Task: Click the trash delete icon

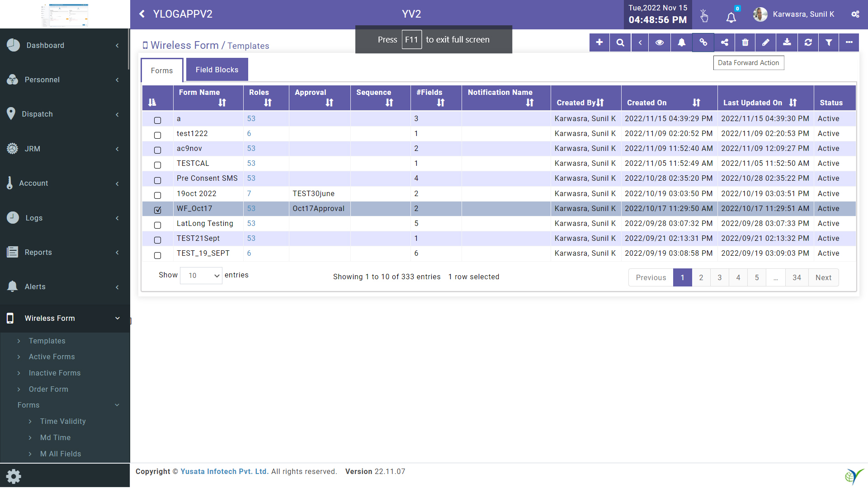Action: (745, 42)
